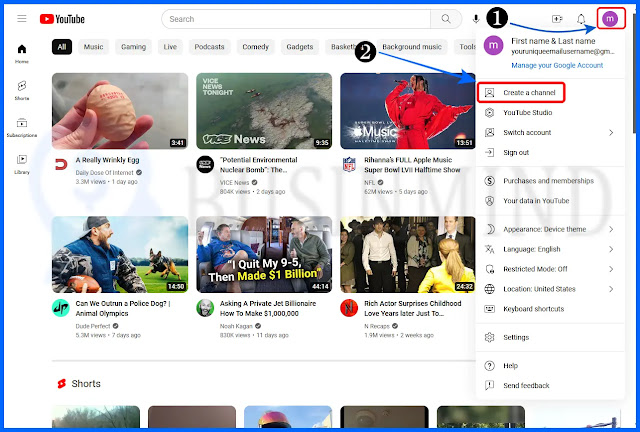
Task: Select the Podcasts filter chip
Action: pyautogui.click(x=209, y=47)
